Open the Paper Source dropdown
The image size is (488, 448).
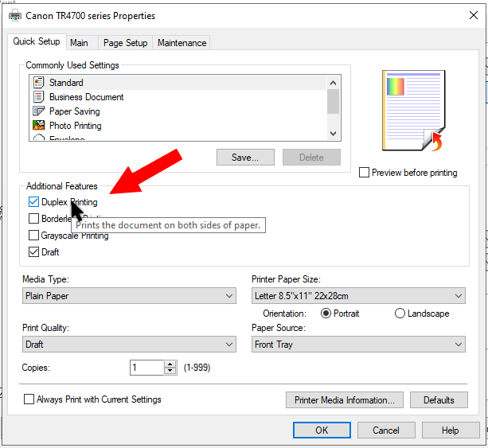[x=358, y=344]
